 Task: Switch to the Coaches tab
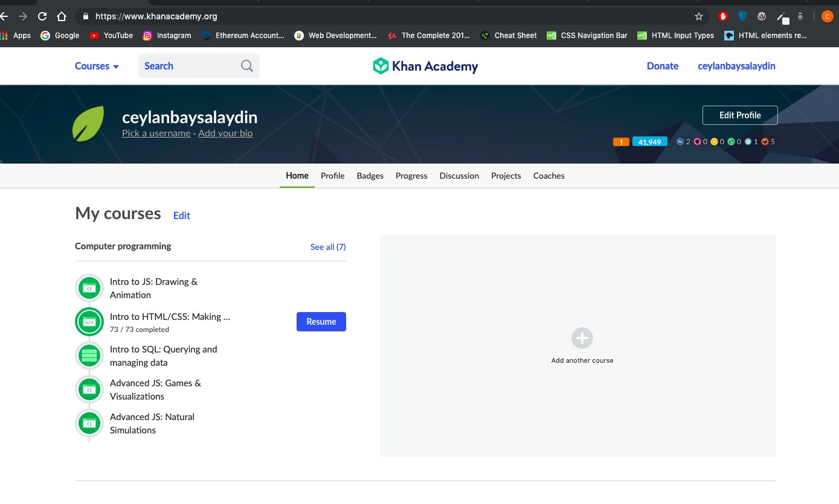pyautogui.click(x=549, y=176)
